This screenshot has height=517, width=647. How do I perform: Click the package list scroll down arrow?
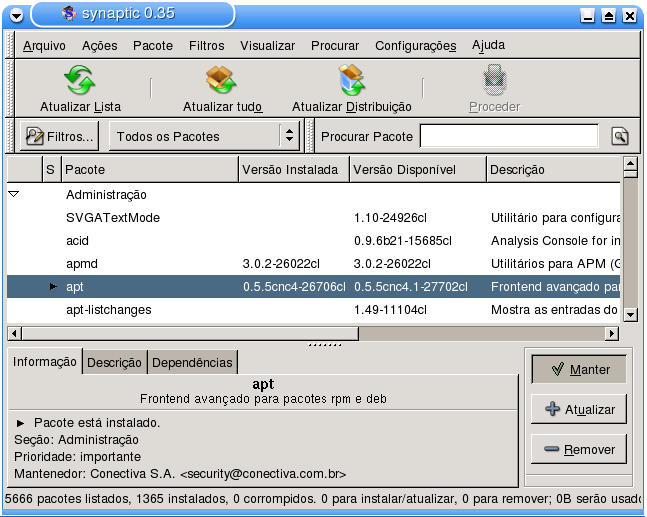coord(630,315)
